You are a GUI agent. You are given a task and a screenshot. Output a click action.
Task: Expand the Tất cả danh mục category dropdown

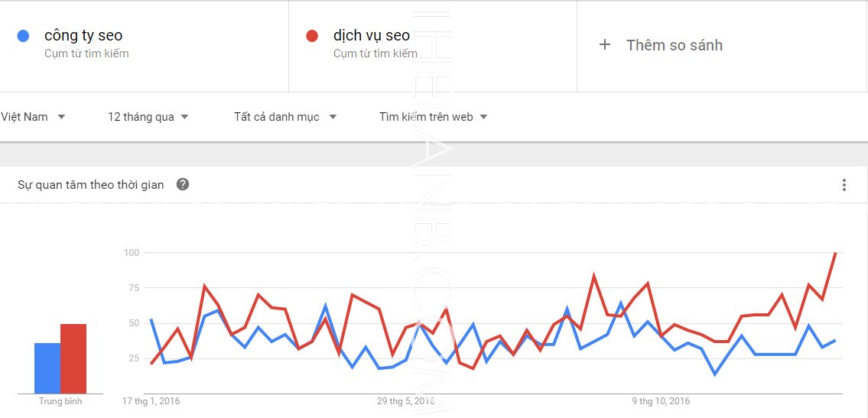[x=287, y=117]
